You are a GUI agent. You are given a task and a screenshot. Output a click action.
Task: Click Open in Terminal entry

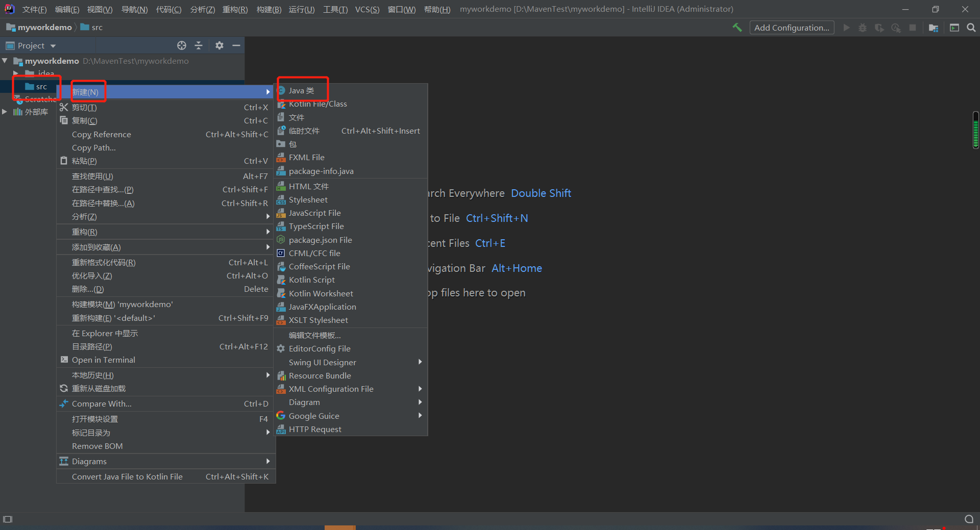166,360
